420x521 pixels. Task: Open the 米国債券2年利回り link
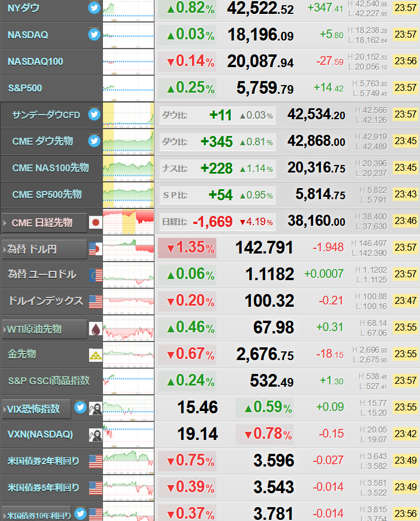click(43, 461)
